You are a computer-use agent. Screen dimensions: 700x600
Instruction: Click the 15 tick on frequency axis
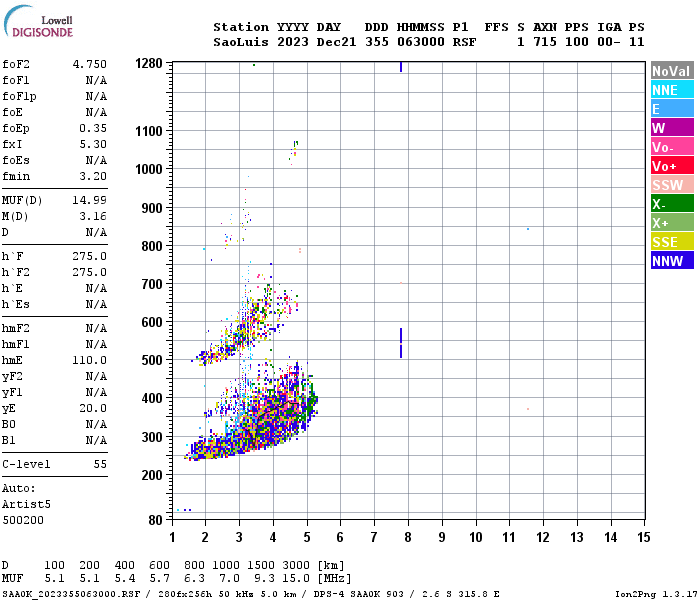click(x=643, y=537)
